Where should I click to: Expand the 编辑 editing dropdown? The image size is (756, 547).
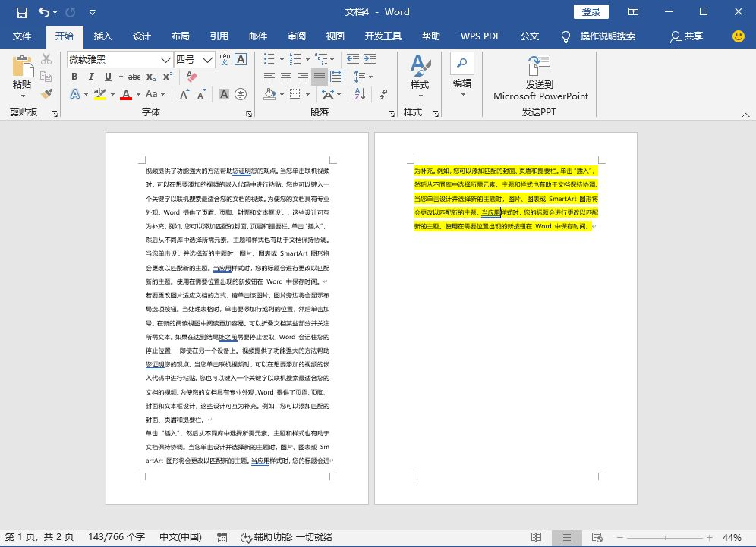462,77
